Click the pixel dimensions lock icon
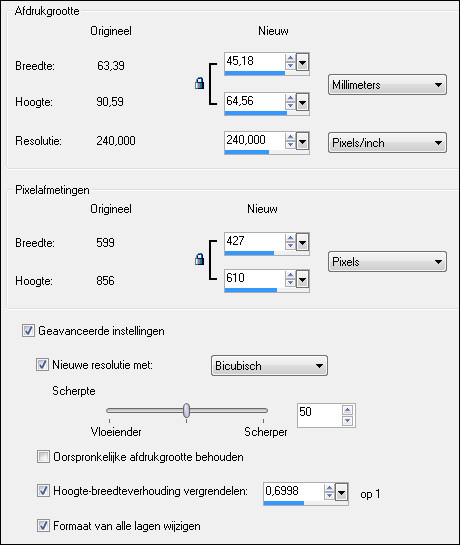 click(200, 259)
